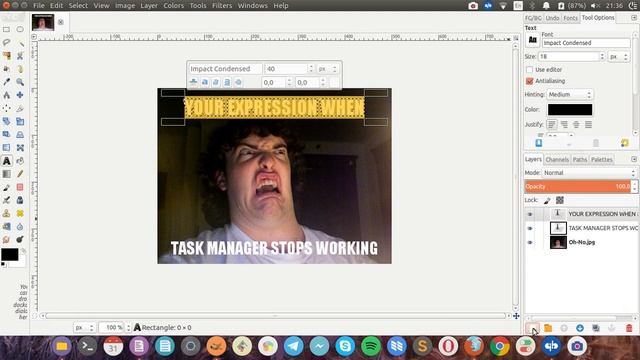Hide the Oh-No.jpg layer
This screenshot has height=360, width=640.
click(530, 242)
